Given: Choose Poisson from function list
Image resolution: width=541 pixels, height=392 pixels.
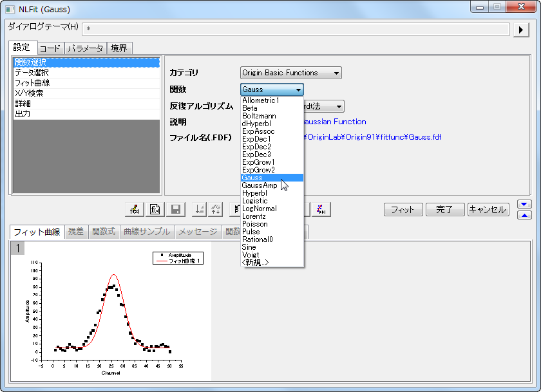Looking at the screenshot, I should (272, 224).
